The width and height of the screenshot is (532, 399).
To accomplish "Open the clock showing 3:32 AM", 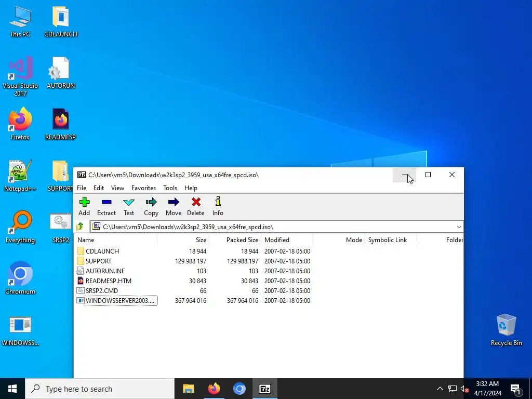I will pyautogui.click(x=487, y=389).
